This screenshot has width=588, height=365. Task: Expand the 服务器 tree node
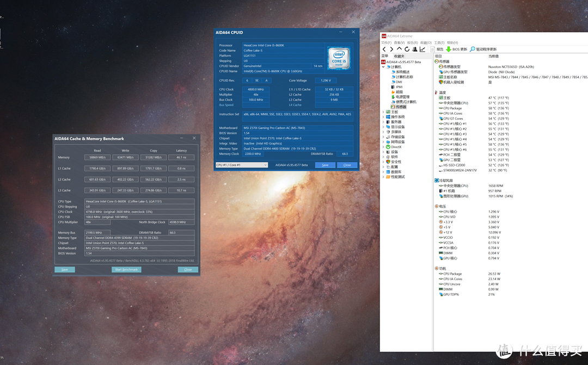(x=383, y=122)
